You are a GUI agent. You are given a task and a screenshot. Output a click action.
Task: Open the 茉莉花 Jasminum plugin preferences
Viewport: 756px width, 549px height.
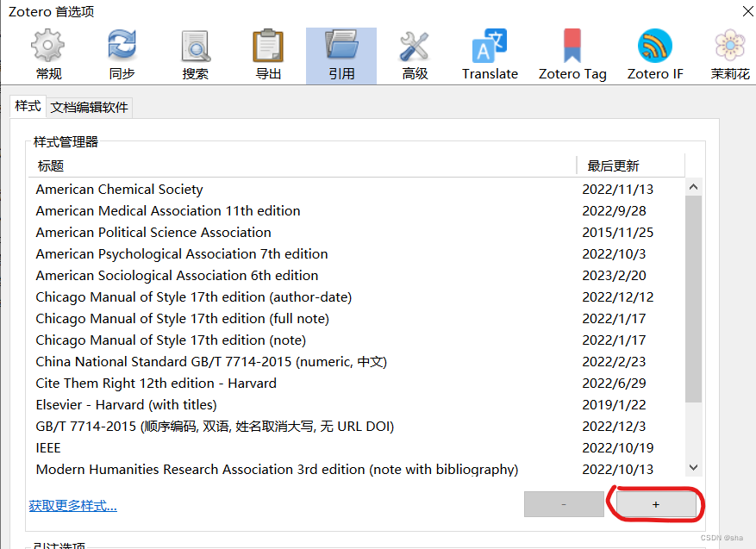pyautogui.click(x=730, y=55)
